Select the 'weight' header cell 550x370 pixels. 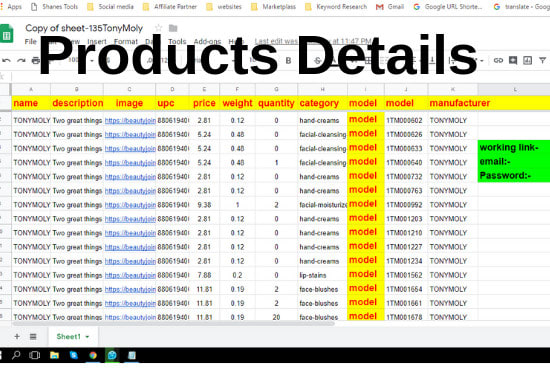point(237,103)
